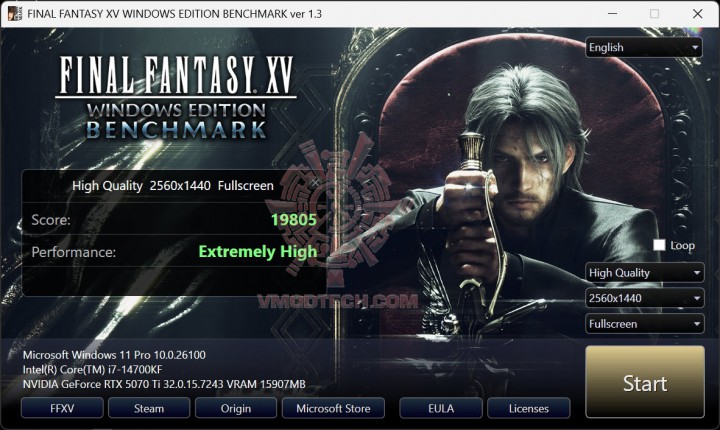The height and width of the screenshot is (430, 720).
Task: View the EULA
Action: click(x=441, y=408)
